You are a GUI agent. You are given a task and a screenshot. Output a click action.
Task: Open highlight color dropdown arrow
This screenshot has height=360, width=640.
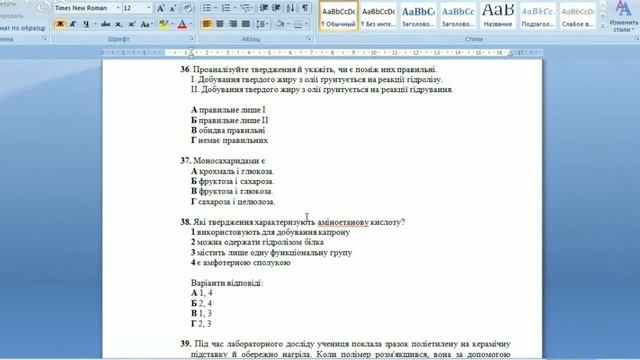172,24
